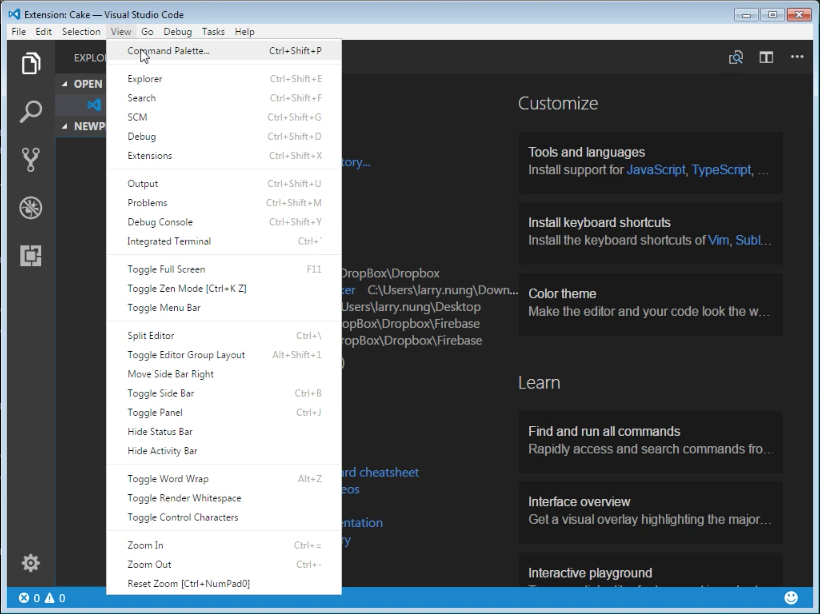Select Command Palette menu entry
The image size is (820, 614).
224,51
